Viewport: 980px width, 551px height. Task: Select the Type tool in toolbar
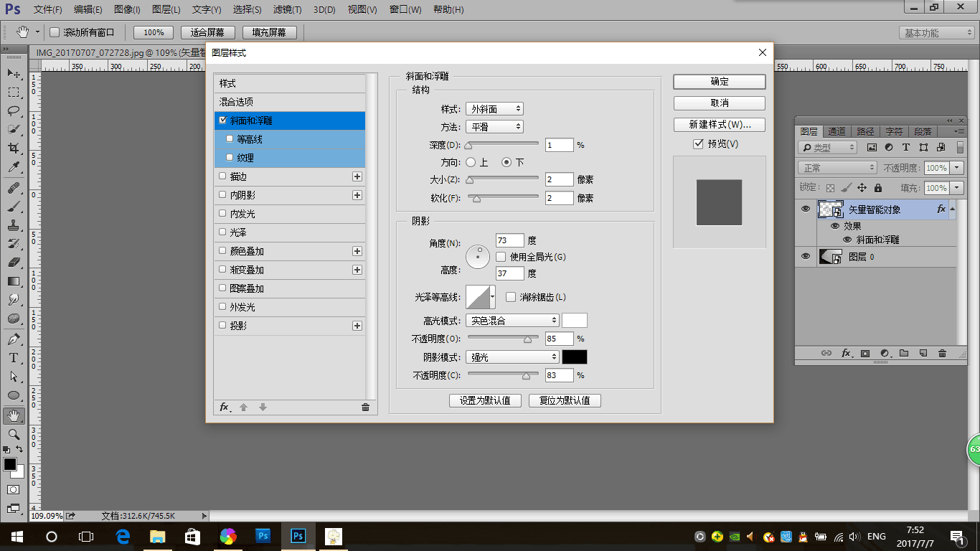14,358
